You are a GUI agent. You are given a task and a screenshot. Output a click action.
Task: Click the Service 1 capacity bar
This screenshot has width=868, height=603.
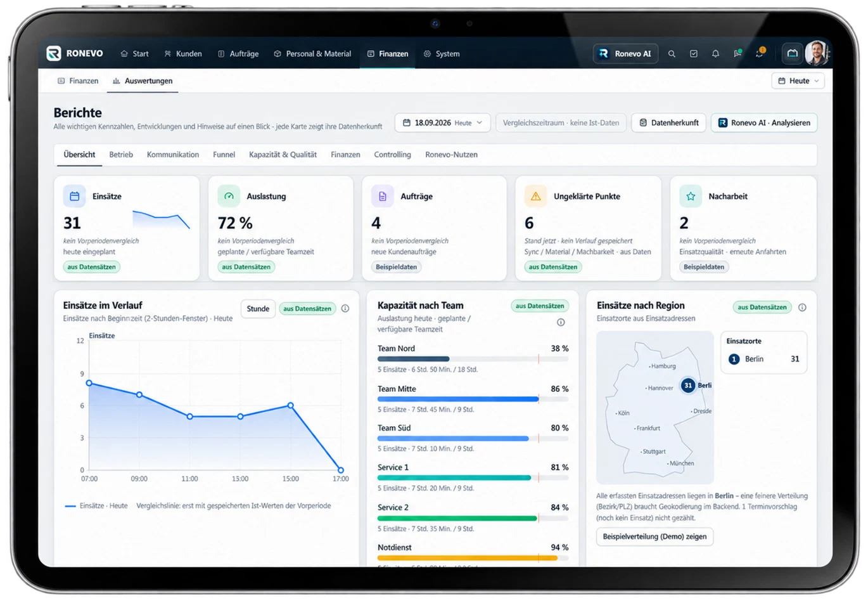[473, 478]
